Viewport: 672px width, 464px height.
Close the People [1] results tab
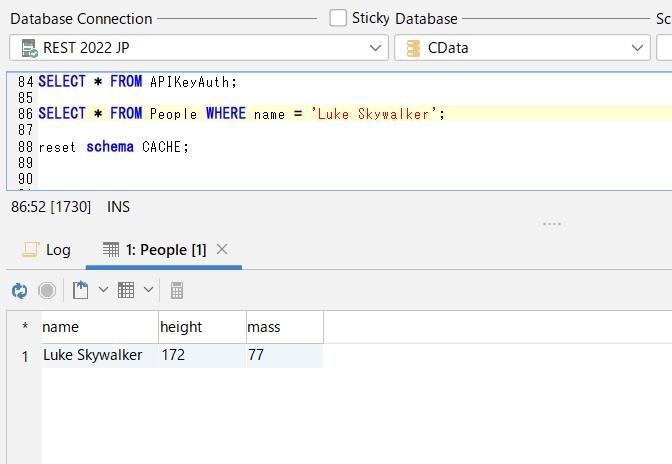tap(223, 249)
